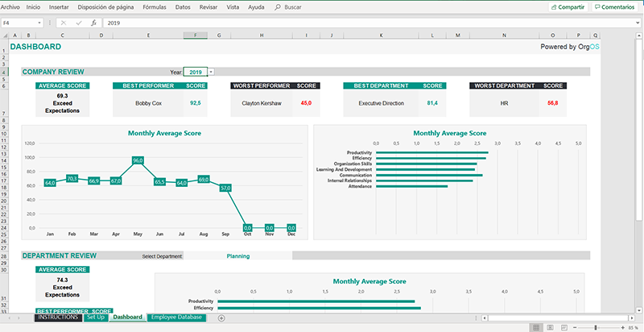Click the vertical scrollbar up arrow
The width and height of the screenshot is (644, 332).
pyautogui.click(x=639, y=36)
